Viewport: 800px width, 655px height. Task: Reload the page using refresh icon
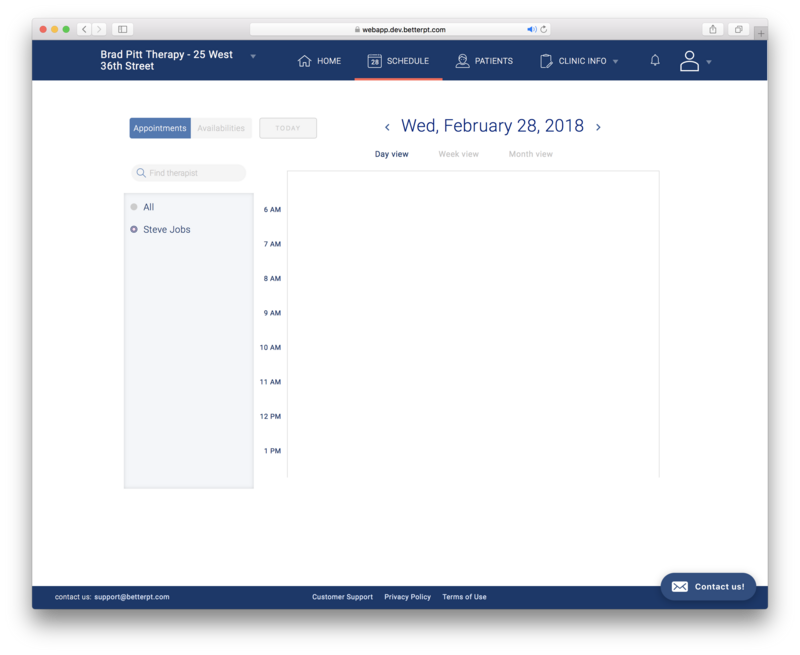coord(543,29)
